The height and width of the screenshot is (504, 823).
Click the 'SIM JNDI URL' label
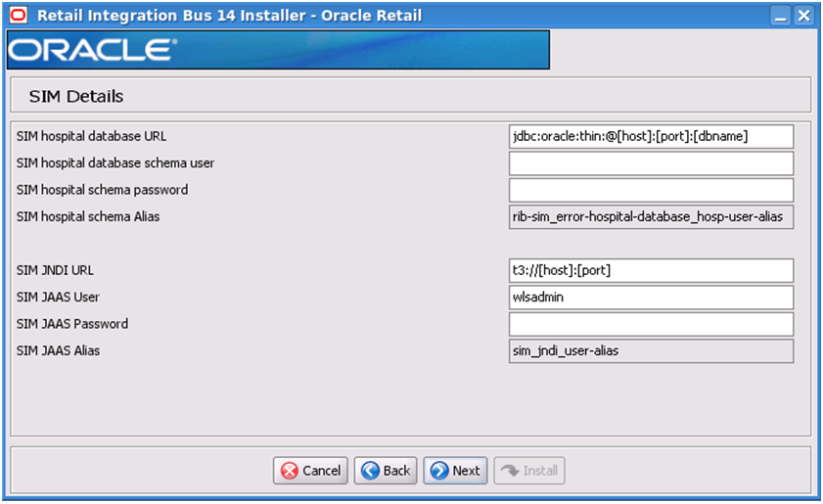coord(55,270)
